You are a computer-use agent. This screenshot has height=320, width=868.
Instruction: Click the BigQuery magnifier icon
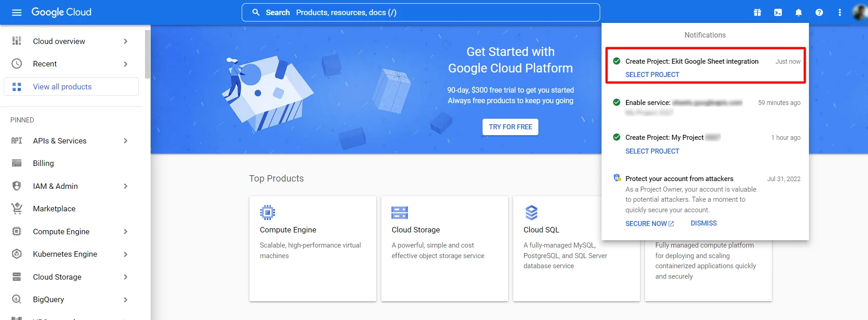[x=16, y=299]
